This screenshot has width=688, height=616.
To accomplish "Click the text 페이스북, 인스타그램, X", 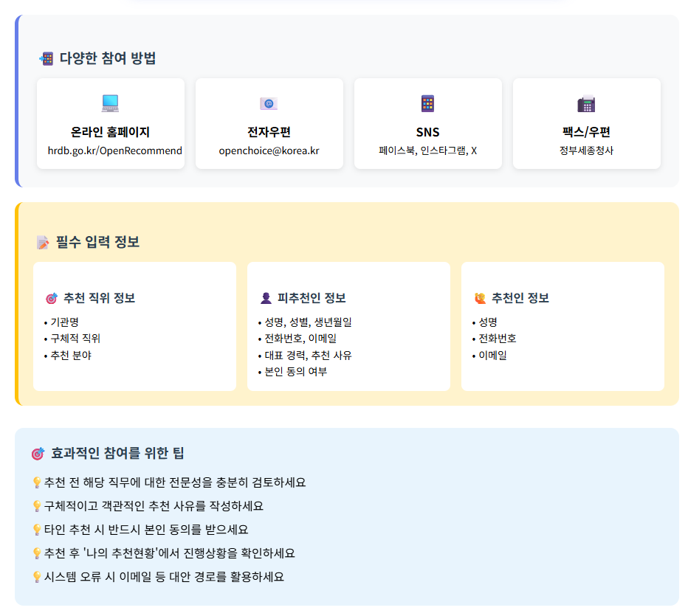I will 428,150.
